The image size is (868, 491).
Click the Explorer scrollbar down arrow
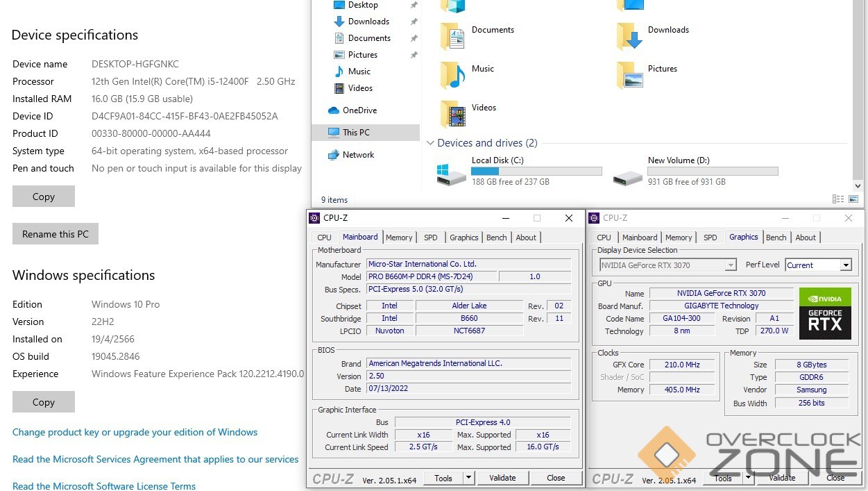[858, 185]
